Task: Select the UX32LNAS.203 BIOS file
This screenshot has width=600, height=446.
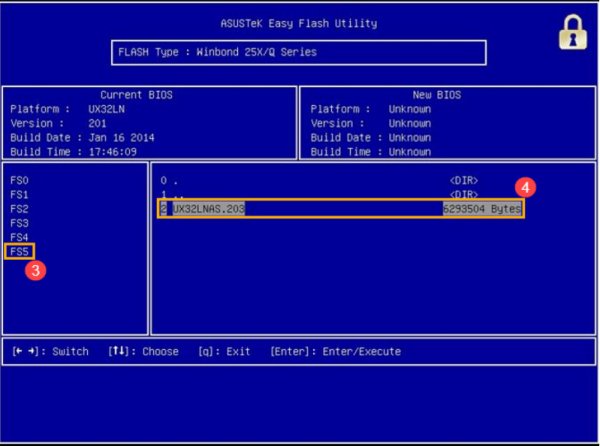Action: pyautogui.click(x=341, y=209)
